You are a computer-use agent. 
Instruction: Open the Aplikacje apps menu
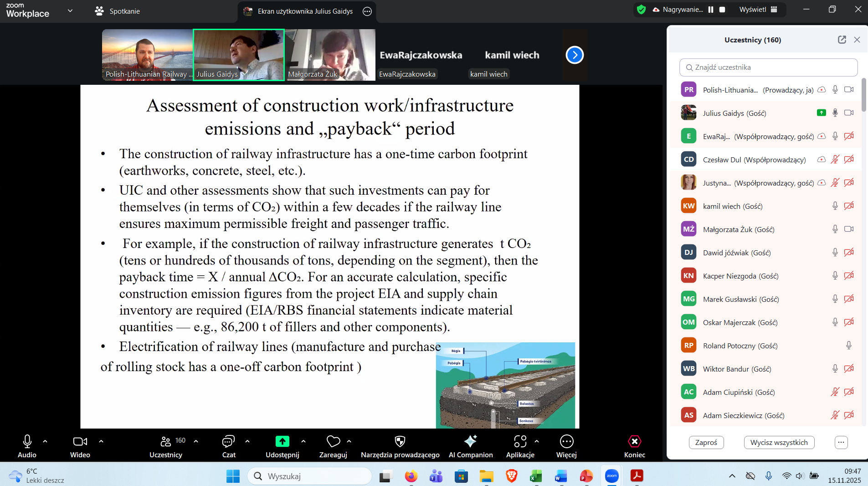[520, 442]
